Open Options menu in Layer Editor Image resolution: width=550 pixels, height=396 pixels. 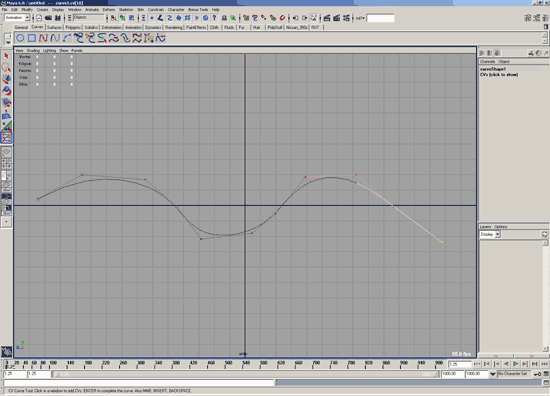coord(501,227)
